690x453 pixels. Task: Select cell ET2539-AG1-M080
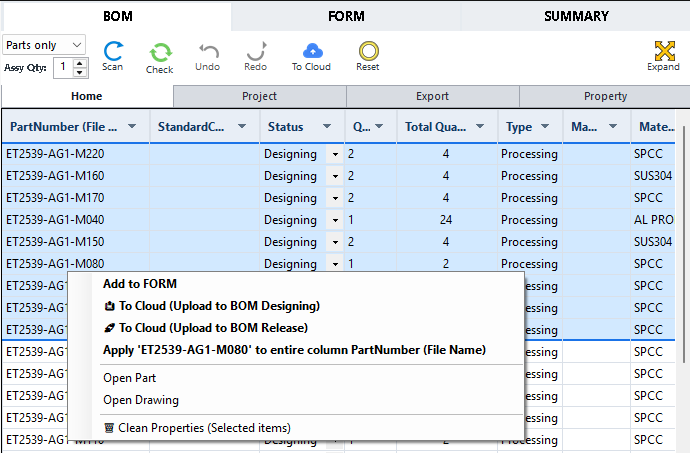[x=76, y=264]
